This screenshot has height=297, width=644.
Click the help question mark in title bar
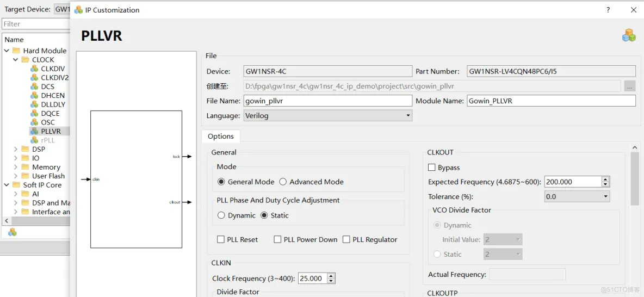(x=608, y=10)
